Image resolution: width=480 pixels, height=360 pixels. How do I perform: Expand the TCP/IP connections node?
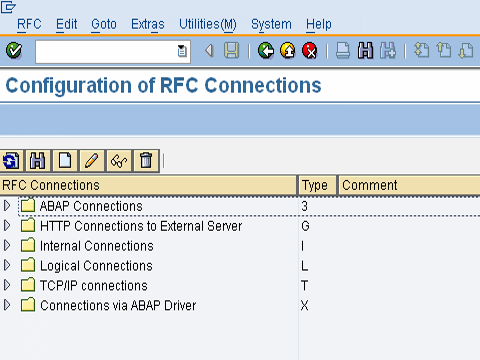(x=7, y=285)
